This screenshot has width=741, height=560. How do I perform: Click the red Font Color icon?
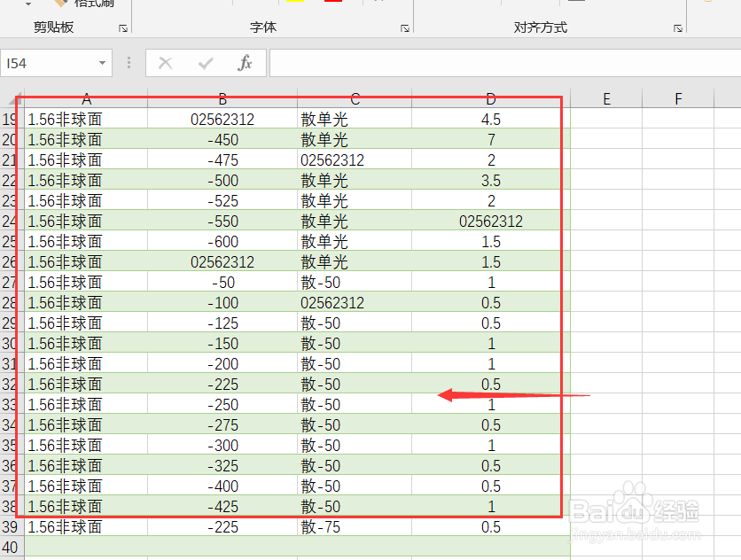[332, 3]
